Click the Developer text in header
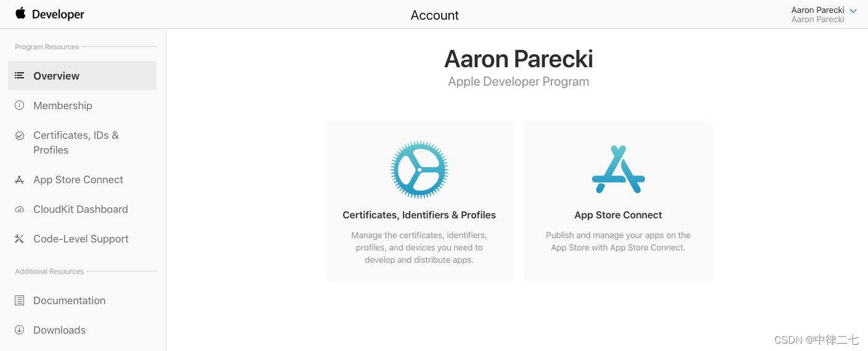Viewport: 868px width, 351px height. pyautogui.click(x=58, y=14)
